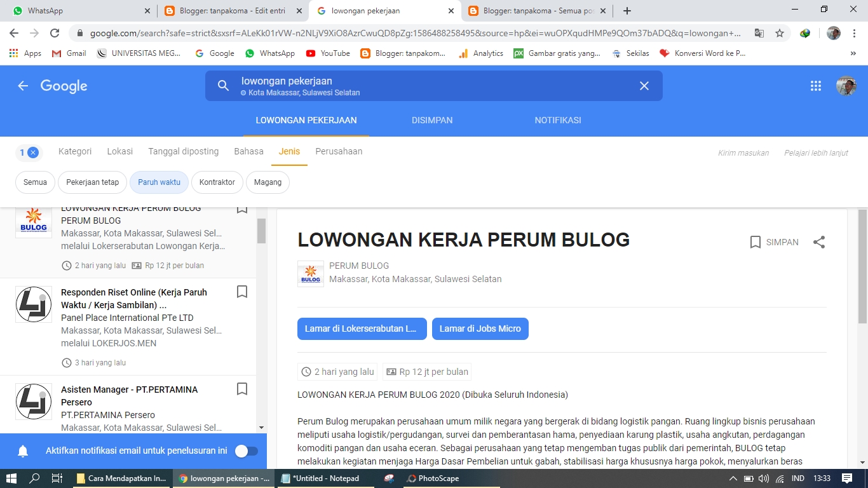This screenshot has height=488, width=868.
Task: Click the back arrow above the Google logo
Action: 23,85
